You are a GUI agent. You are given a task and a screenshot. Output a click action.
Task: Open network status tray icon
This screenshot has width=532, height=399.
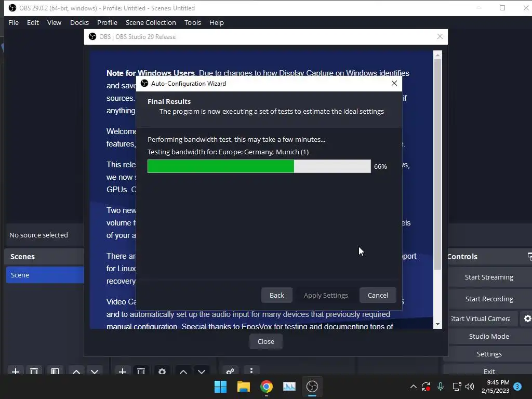(457, 387)
